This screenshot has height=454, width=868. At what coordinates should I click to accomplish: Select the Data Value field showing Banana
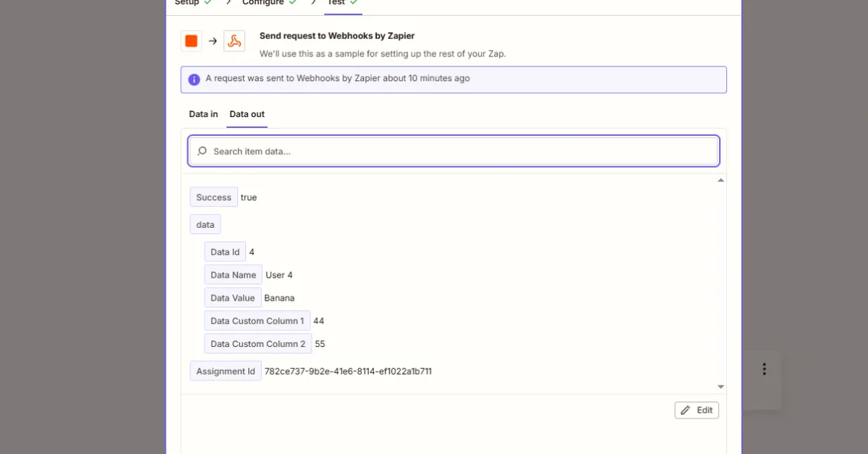(232, 297)
